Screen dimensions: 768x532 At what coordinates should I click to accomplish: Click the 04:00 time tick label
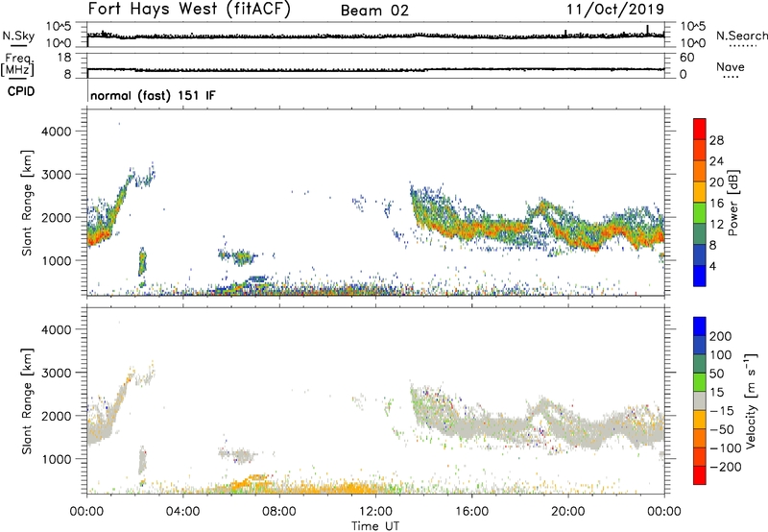click(x=182, y=512)
